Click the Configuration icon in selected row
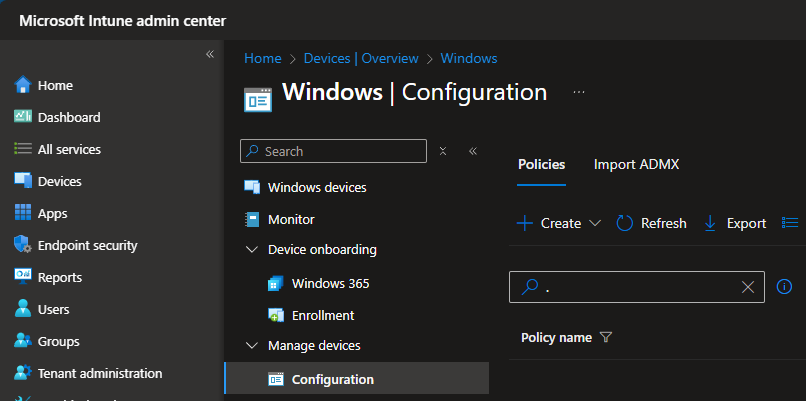Viewport: 806px width, 401px height. [276, 379]
